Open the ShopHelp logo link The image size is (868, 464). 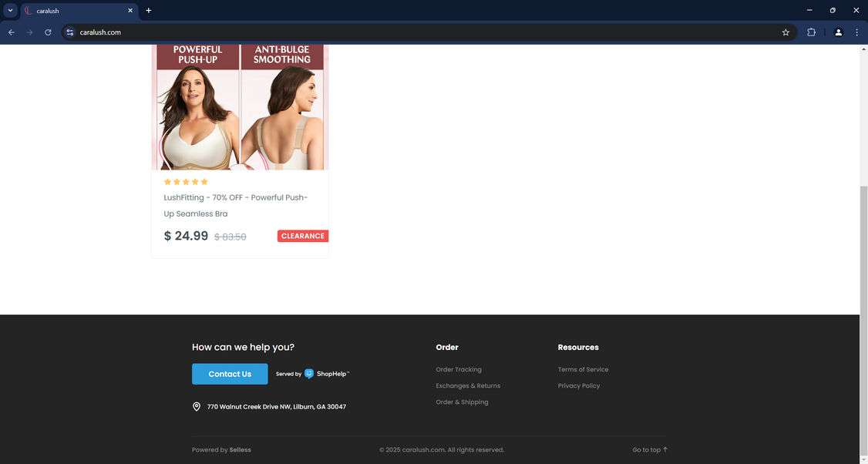click(x=327, y=374)
